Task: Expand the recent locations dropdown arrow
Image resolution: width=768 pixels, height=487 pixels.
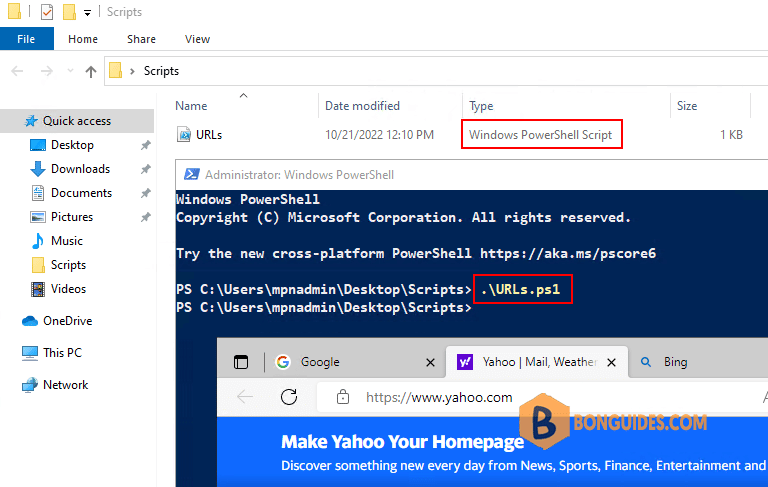Action: pos(71,71)
